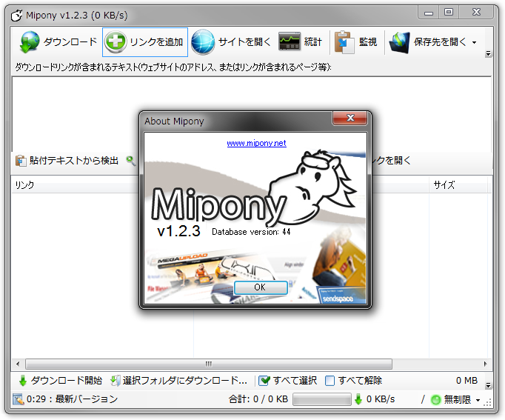Click the 0 KB/s speed text
Screen dimensions: 505x420
tap(381, 399)
